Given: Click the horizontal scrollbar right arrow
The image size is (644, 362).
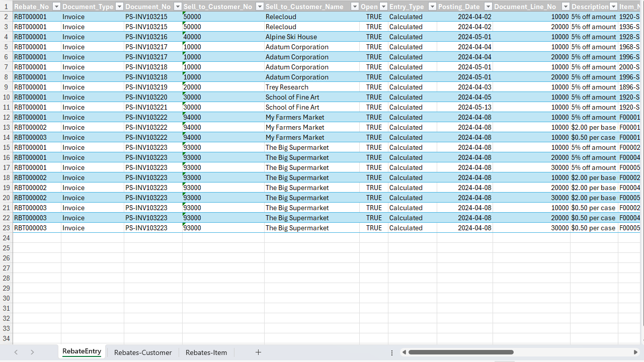Looking at the screenshot, I should pyautogui.click(x=636, y=352).
